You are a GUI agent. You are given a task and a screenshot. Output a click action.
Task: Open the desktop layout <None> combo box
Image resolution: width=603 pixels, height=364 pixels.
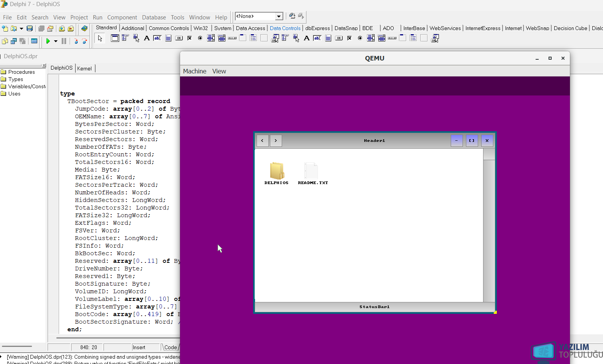pos(259,16)
